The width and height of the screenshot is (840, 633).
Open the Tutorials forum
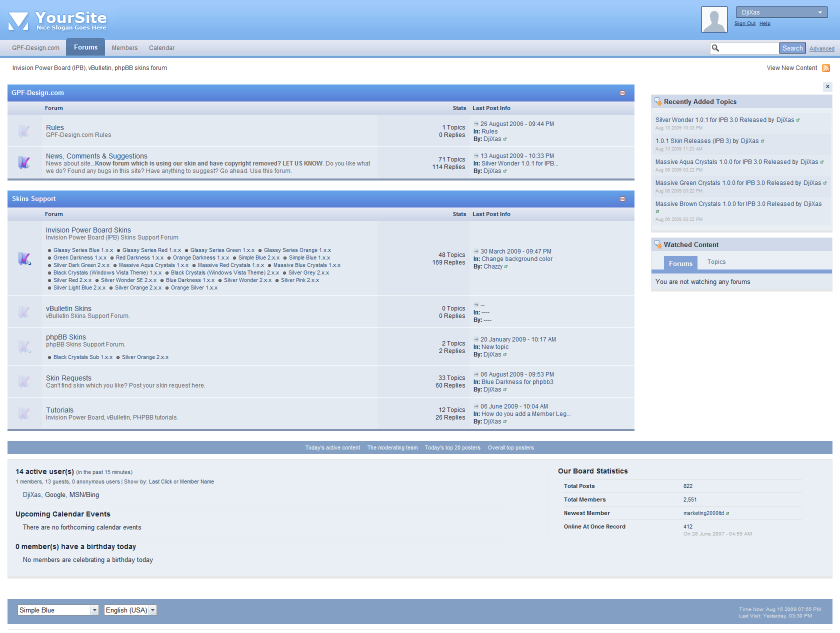click(59, 410)
